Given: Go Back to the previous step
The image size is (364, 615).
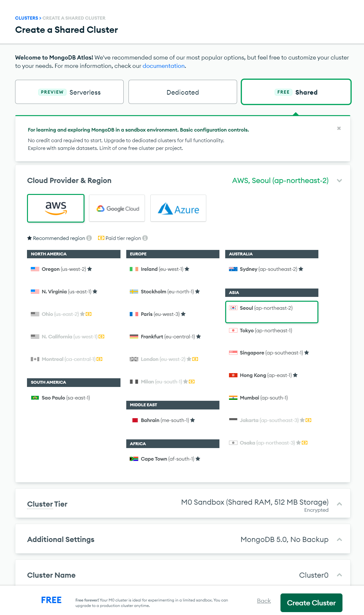Looking at the screenshot, I should click(264, 601).
